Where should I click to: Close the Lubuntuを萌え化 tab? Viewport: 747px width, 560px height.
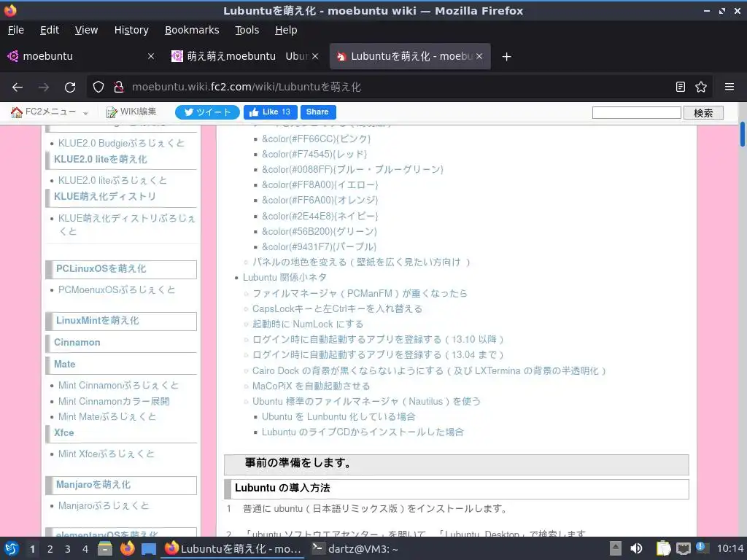(x=479, y=56)
